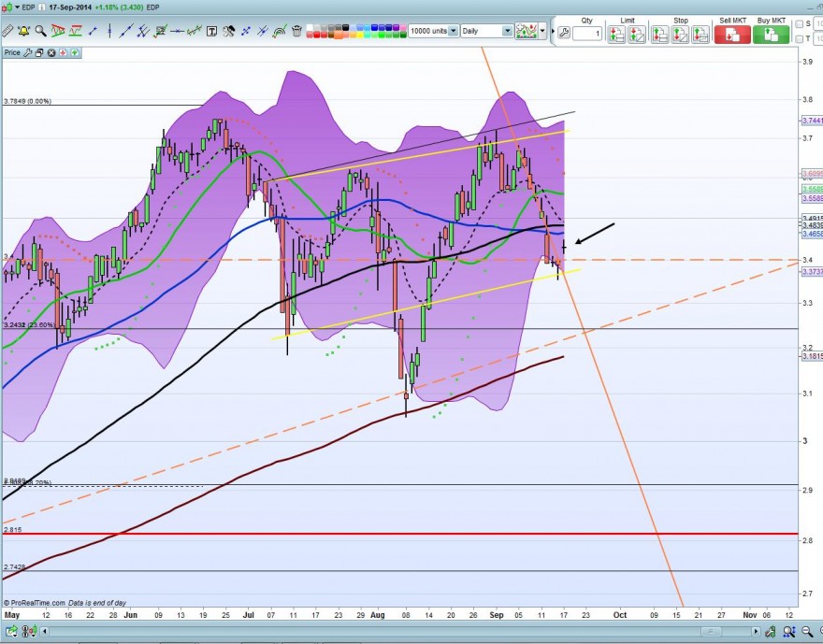
Task: Open trading toolbar wrench settings
Action: click(x=564, y=33)
